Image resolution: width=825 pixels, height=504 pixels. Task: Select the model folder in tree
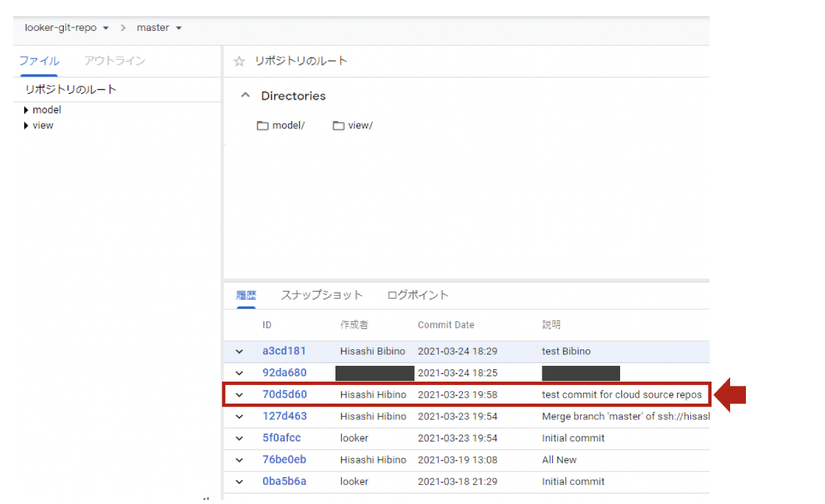47,110
